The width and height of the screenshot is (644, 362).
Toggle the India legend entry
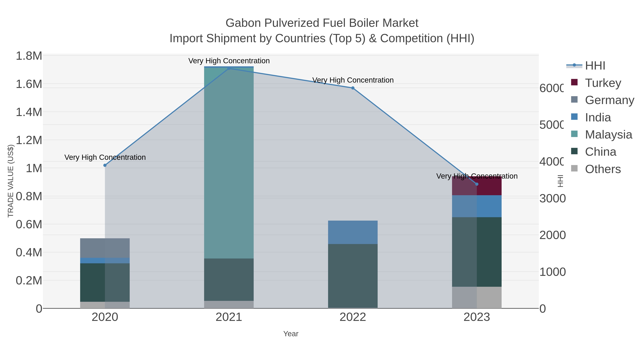click(x=591, y=117)
